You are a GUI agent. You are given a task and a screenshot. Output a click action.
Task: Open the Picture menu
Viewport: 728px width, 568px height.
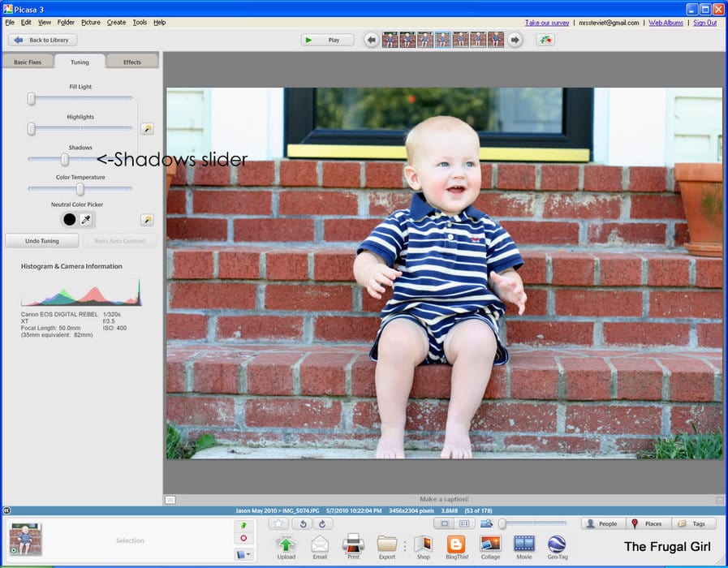[x=90, y=22]
